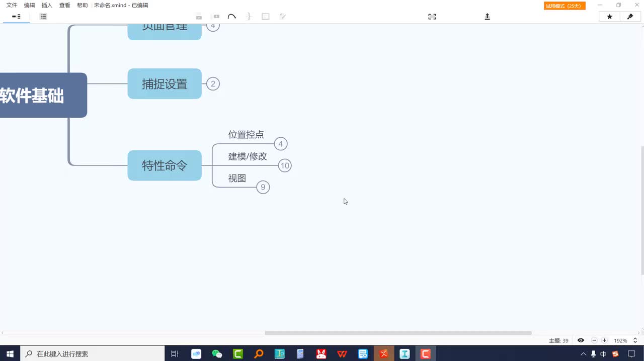Add relationship curve tool
This screenshot has width=644, height=361.
(232, 17)
